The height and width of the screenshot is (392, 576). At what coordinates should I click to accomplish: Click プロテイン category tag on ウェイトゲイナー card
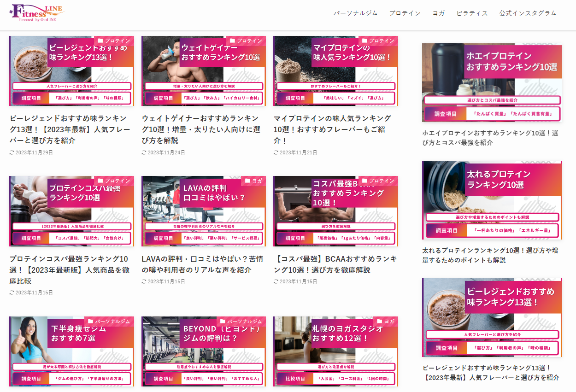(x=246, y=41)
